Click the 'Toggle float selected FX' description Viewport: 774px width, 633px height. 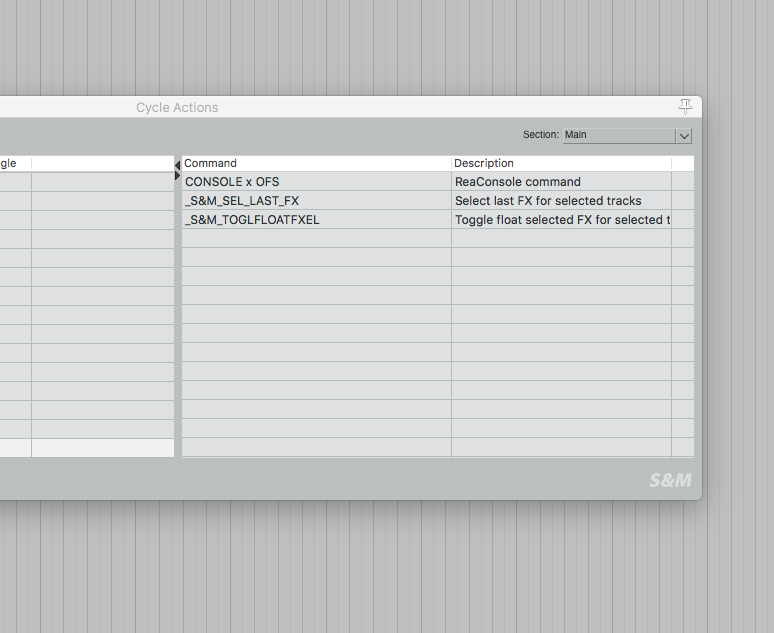tap(560, 220)
